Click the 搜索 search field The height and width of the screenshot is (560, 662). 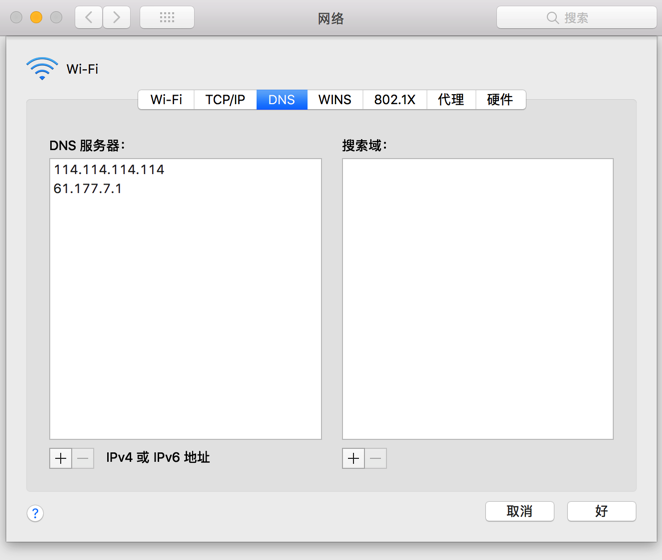pos(576,17)
